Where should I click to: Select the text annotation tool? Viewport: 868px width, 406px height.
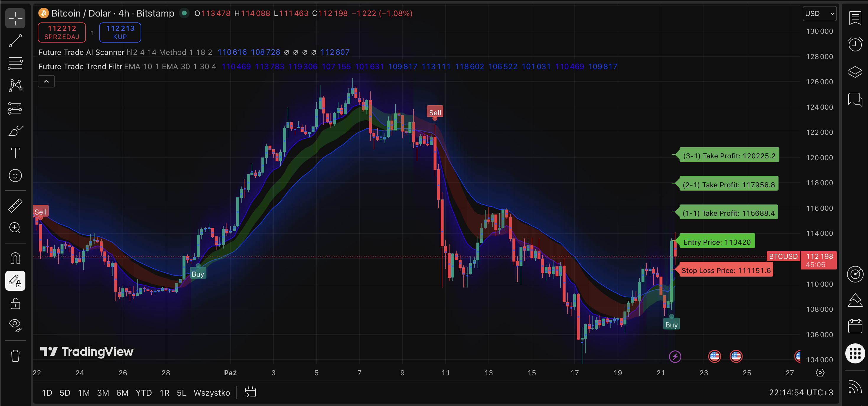15,153
